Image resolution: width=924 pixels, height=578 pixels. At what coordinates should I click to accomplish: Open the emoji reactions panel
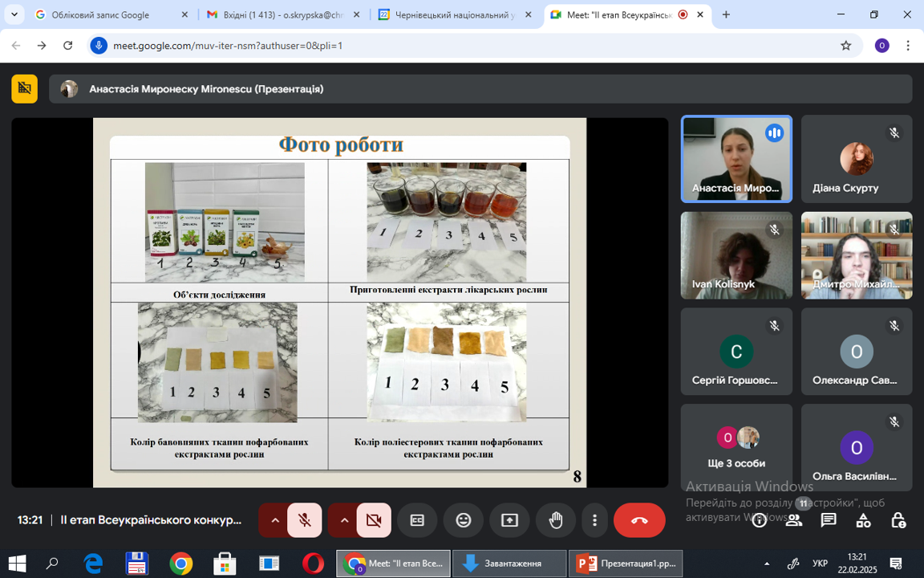[x=464, y=520]
